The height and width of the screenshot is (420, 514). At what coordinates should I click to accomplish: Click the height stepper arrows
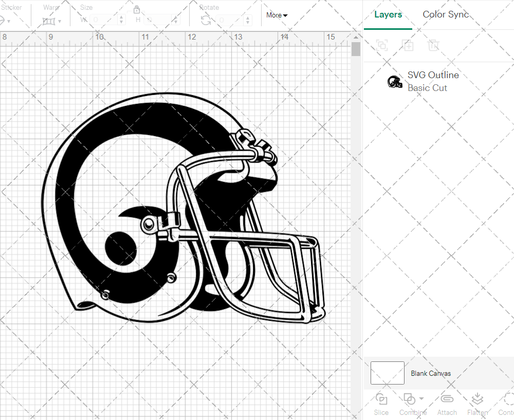pos(176,20)
